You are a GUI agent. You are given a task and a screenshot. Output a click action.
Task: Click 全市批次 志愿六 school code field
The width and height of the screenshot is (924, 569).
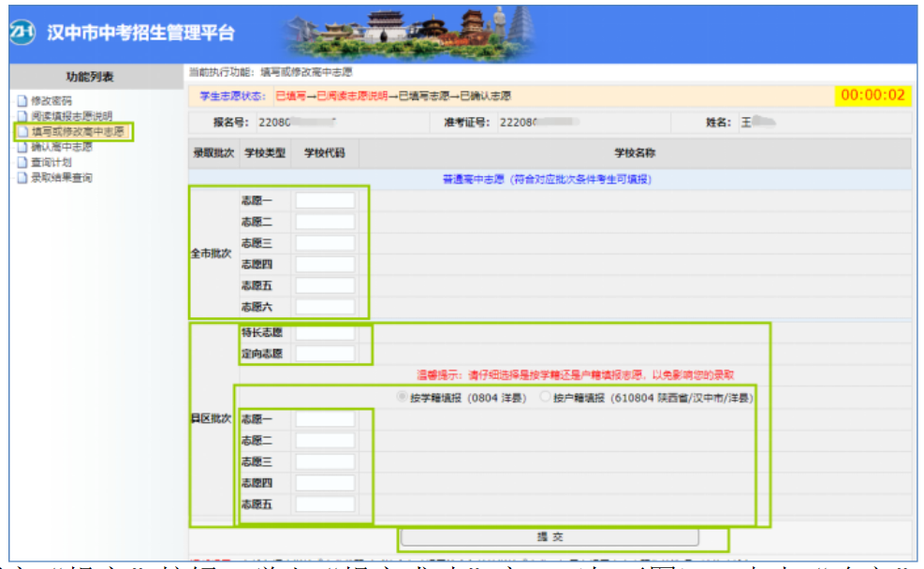click(x=325, y=307)
